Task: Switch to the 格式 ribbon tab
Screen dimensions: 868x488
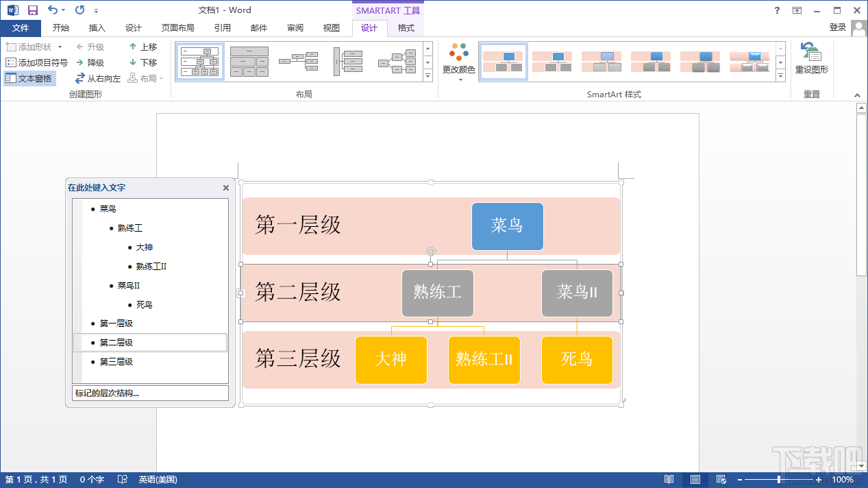Action: 406,27
